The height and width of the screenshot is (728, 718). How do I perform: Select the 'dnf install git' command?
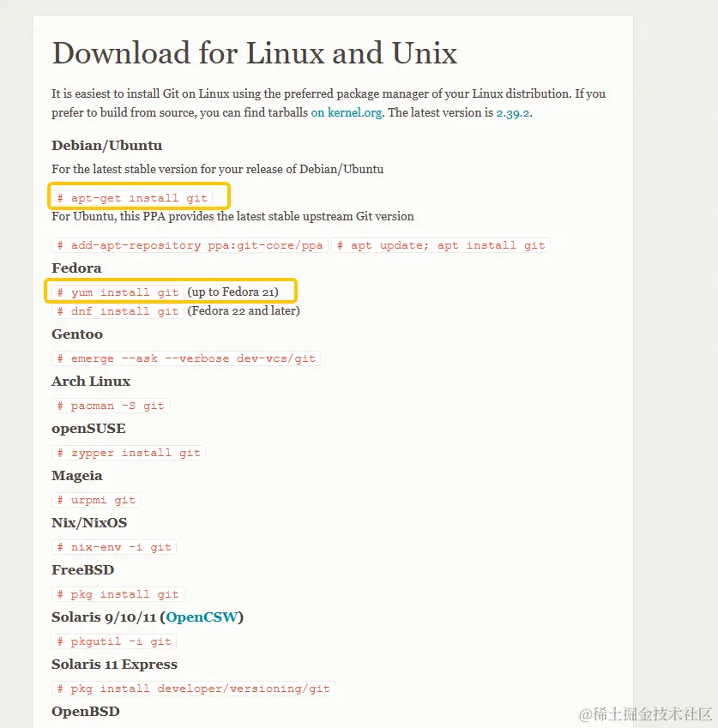[x=118, y=311]
